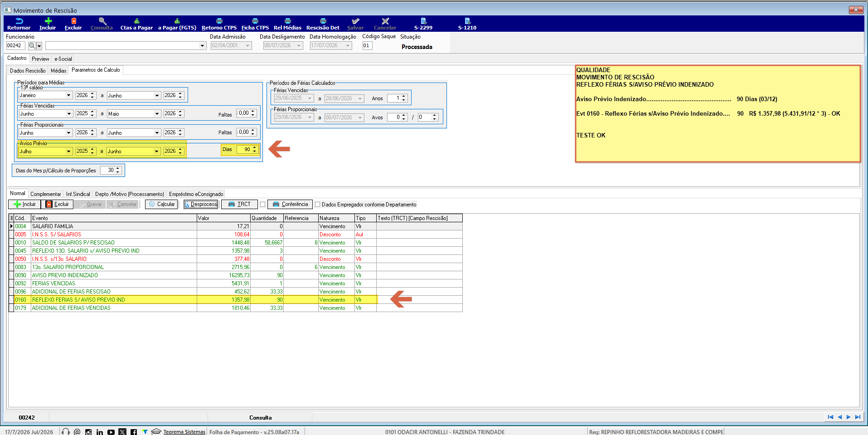Click the Desprocessar button
Screen dimensions: 868x435
coord(201,205)
